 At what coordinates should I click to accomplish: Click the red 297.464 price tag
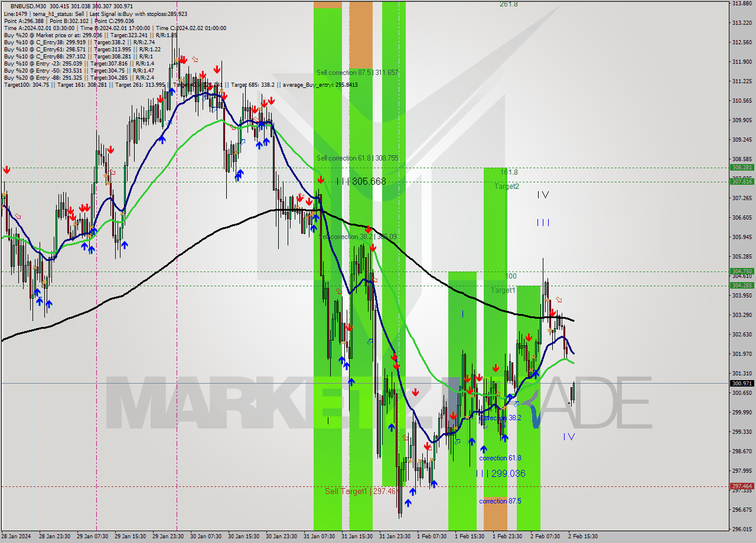pyautogui.click(x=742, y=486)
